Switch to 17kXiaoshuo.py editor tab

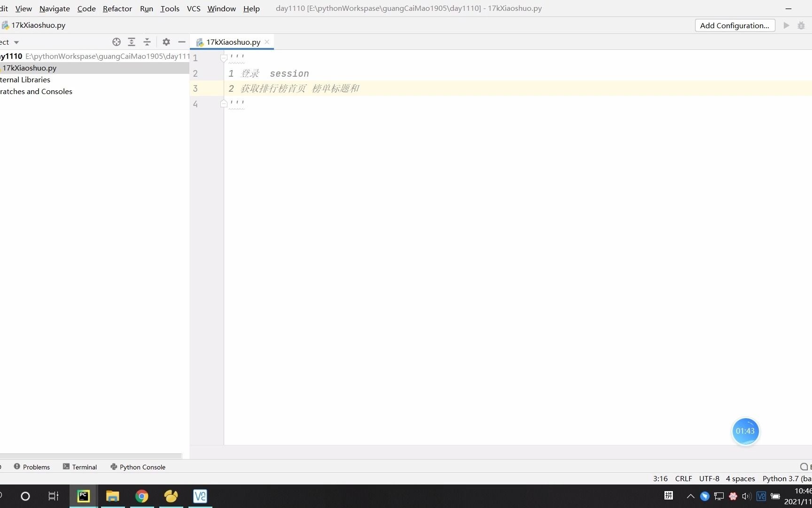233,42
